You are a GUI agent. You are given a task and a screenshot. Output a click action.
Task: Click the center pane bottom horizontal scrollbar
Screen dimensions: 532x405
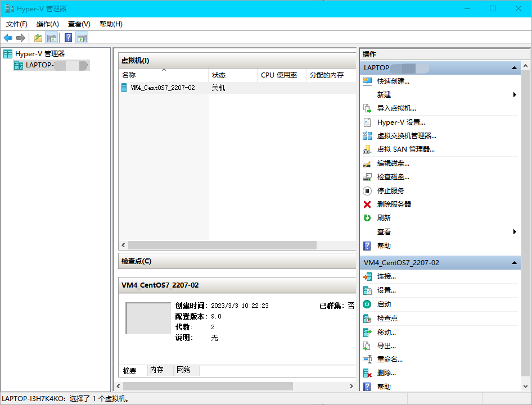click(208, 386)
